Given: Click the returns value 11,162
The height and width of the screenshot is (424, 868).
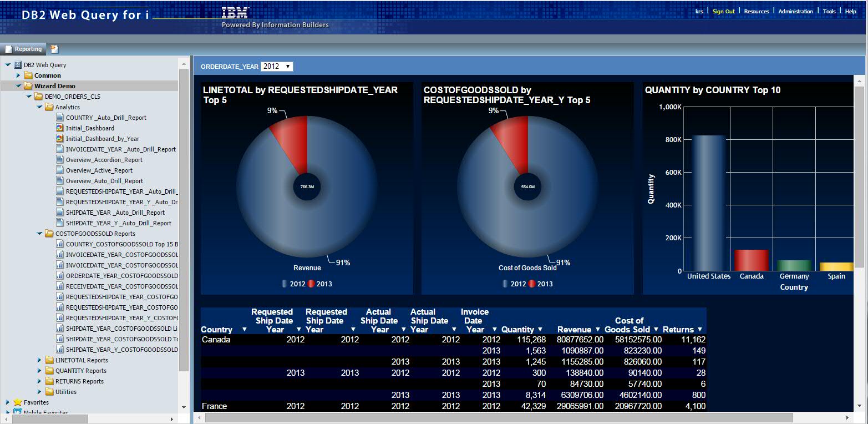Looking at the screenshot, I should tap(693, 340).
